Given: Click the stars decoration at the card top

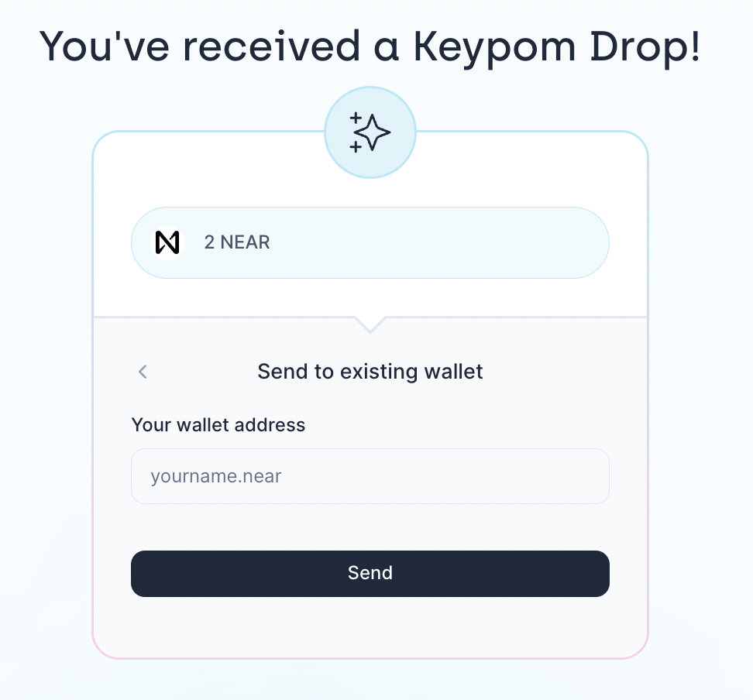Looking at the screenshot, I should [x=370, y=131].
